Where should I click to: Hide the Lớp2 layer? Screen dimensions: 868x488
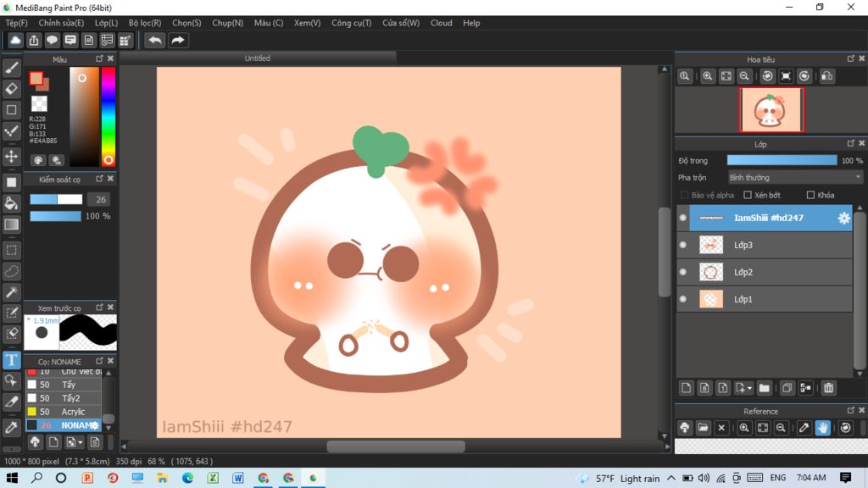(x=683, y=272)
